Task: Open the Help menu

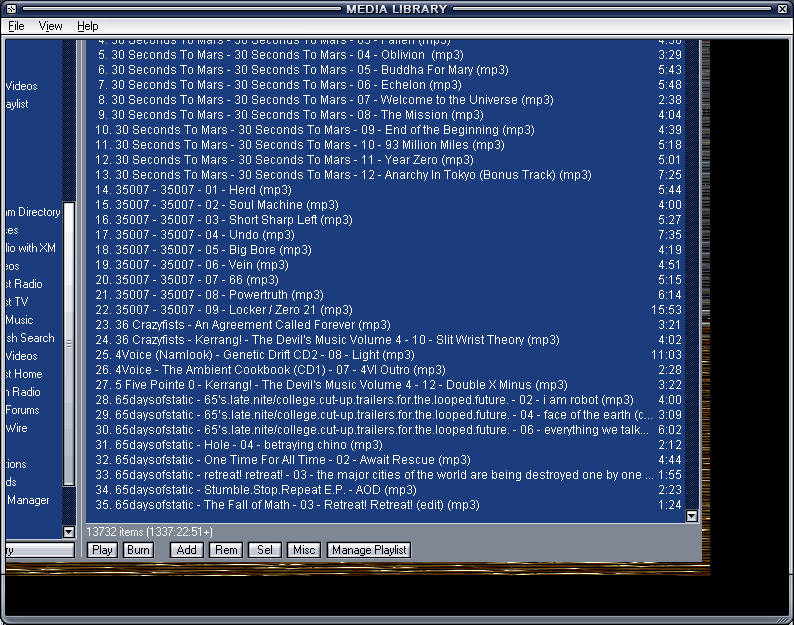Action: pos(88,26)
